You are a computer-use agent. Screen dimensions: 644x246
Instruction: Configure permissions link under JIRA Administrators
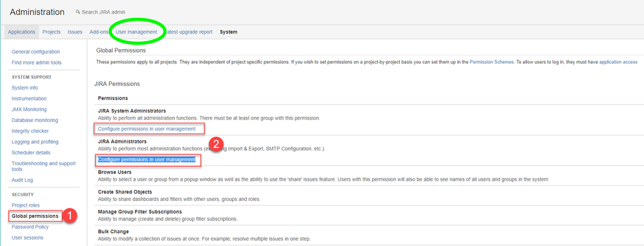[146, 159]
